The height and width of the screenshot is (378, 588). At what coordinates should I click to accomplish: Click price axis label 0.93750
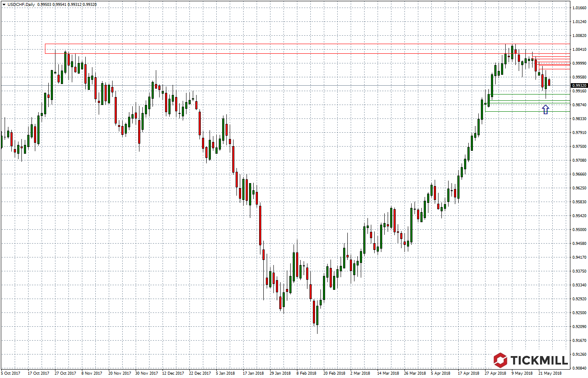pyautogui.click(x=579, y=271)
